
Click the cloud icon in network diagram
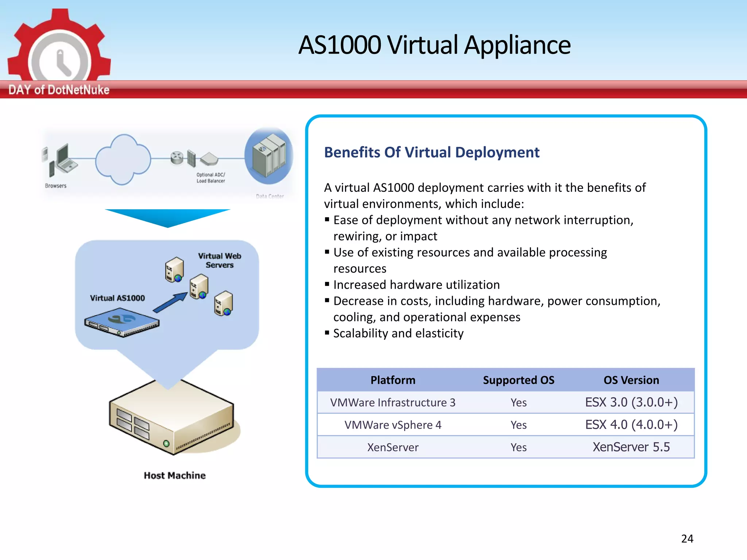123,159
